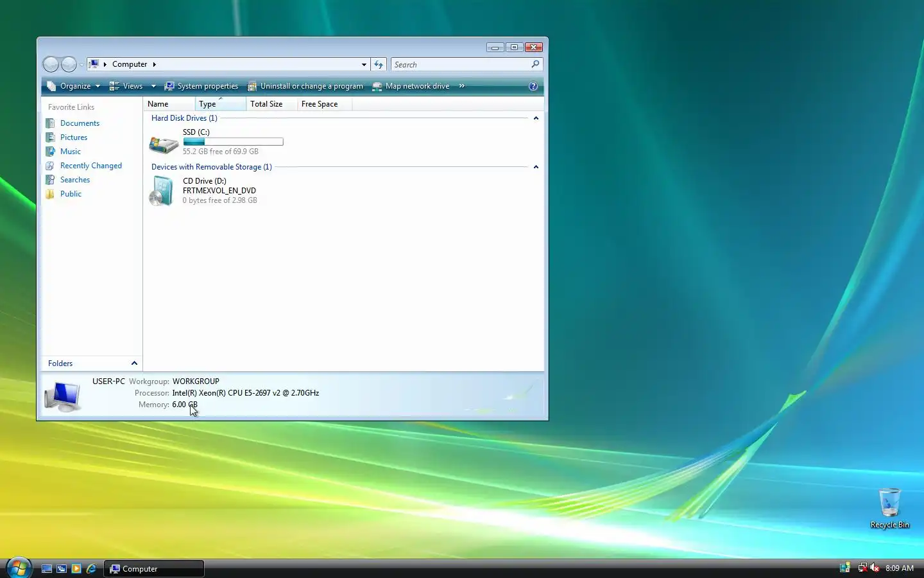This screenshot has height=578, width=924.
Task: Click the Windows Sidebar tray icon
Action: pos(844,568)
